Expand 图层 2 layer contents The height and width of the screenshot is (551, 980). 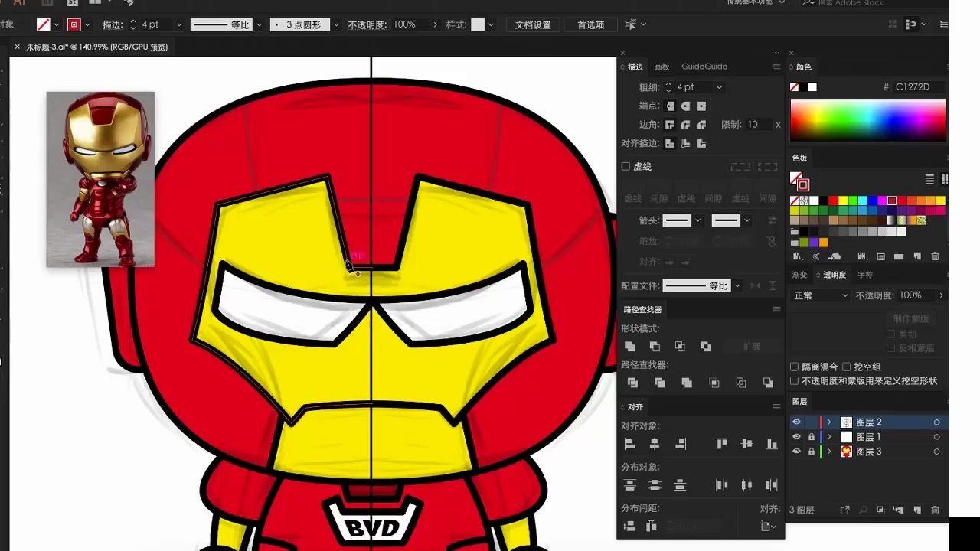829,422
